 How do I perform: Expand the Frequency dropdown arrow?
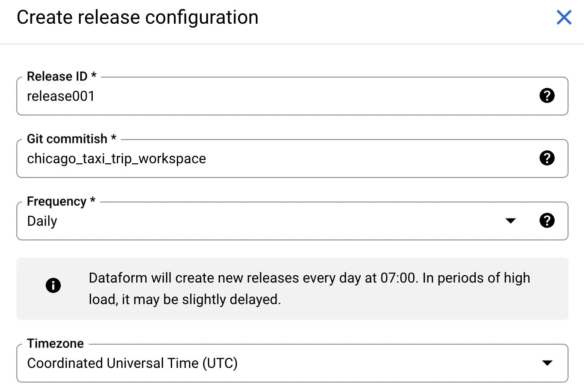(511, 221)
